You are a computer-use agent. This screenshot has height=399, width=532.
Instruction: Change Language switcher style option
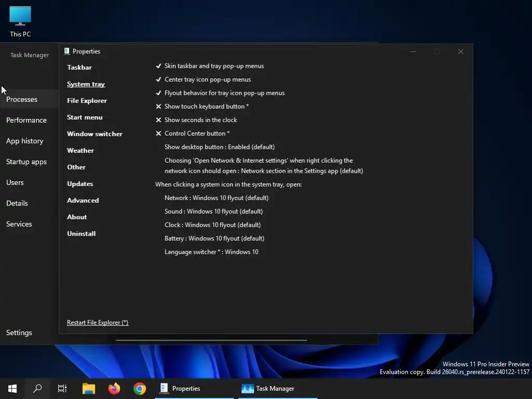tap(211, 252)
